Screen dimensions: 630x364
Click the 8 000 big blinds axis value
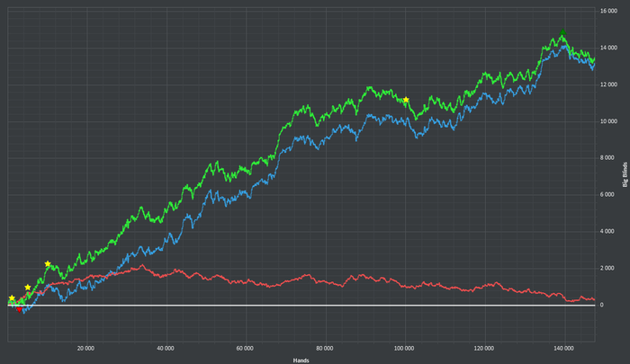pos(607,157)
